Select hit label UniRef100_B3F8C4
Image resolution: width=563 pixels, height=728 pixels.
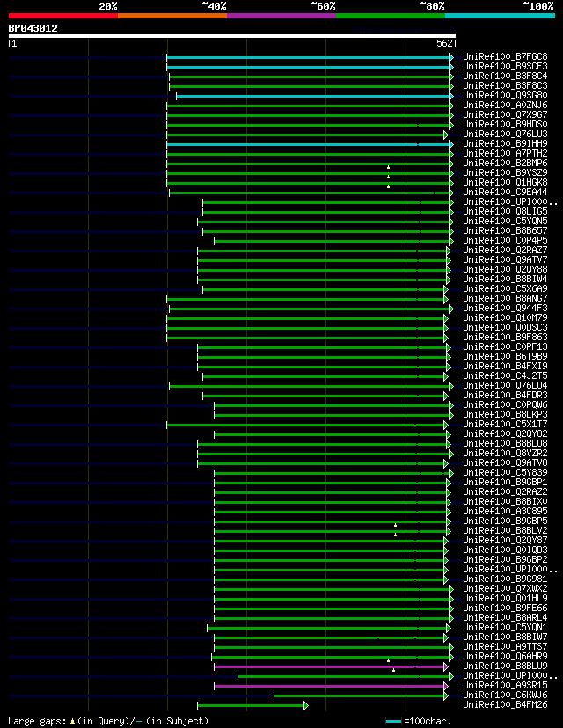click(505, 76)
